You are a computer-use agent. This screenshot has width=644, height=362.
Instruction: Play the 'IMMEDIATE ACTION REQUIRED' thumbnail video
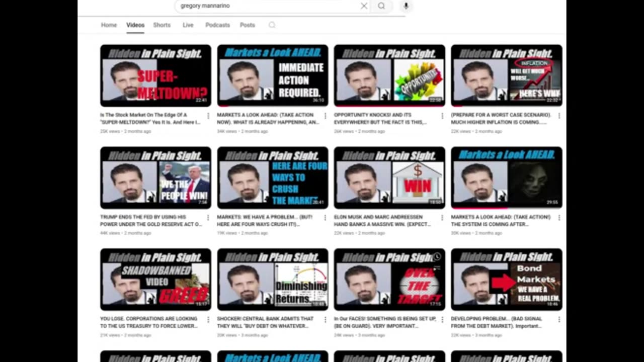[x=273, y=75]
